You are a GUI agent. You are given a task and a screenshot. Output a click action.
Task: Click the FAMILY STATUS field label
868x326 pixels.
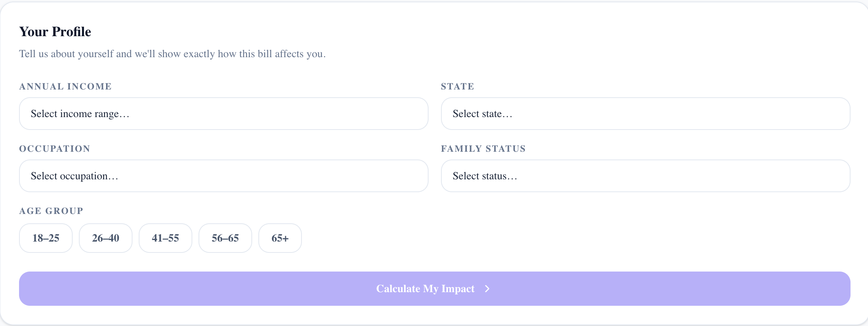(483, 149)
